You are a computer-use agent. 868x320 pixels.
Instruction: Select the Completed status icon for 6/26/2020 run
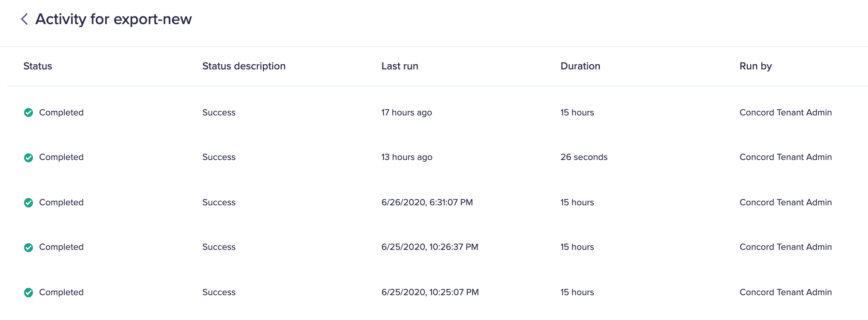pos(29,202)
